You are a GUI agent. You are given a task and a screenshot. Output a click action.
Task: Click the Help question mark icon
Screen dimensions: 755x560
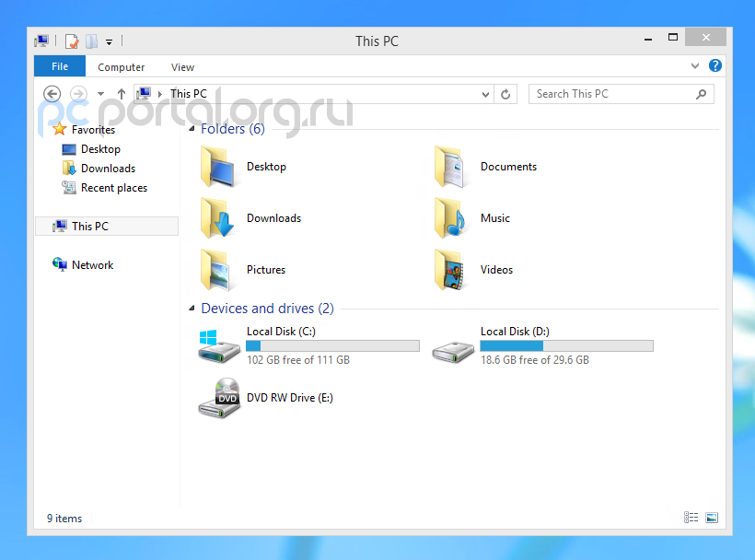(714, 66)
